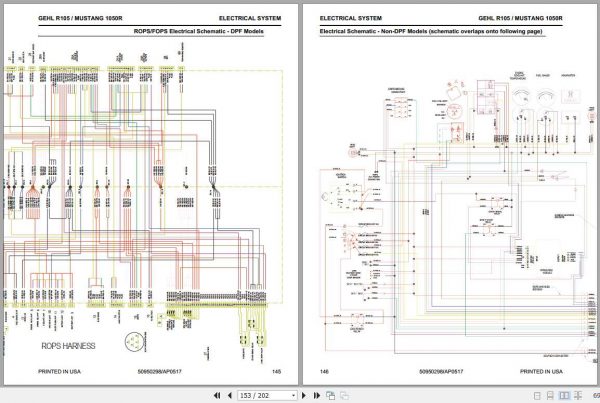600x403 pixels.
Task: Click PRINTED IN USA on the left page
Action: [x=59, y=371]
